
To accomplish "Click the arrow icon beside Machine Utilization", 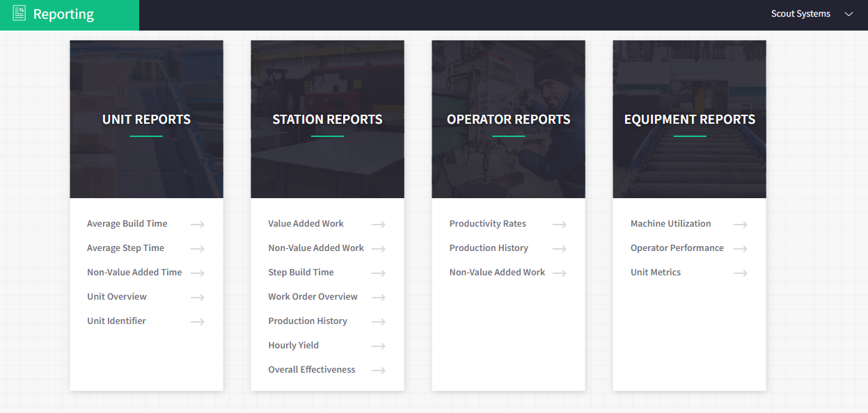I will pyautogui.click(x=741, y=225).
